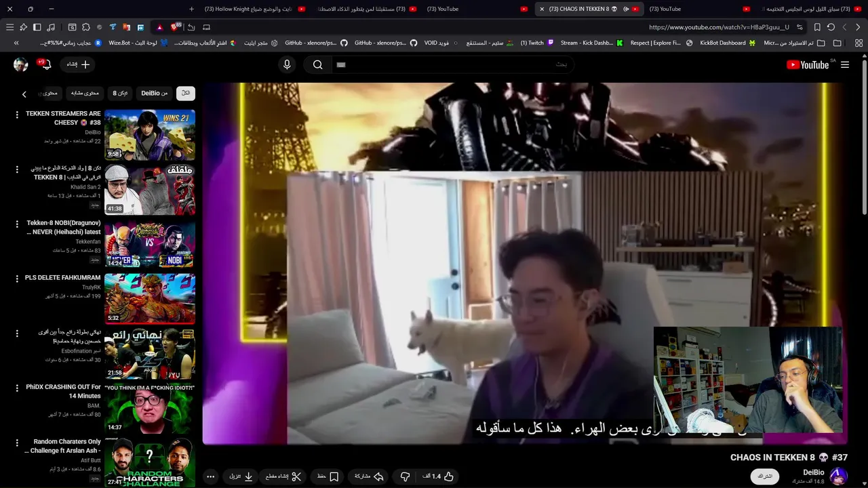Click the Create (إنشاء) plus button
Viewport: 868px width, 488px height.
(x=78, y=64)
